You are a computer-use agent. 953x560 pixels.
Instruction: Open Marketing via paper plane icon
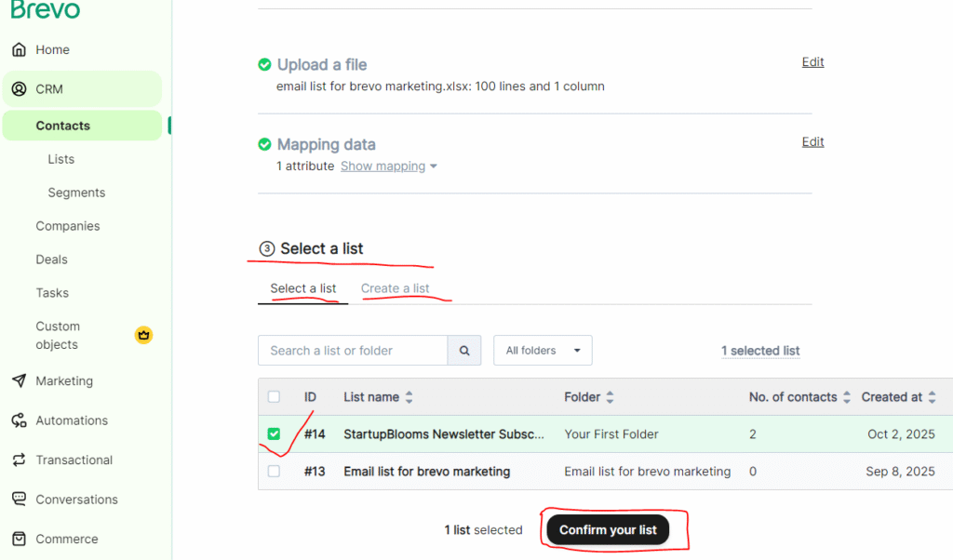[19, 381]
